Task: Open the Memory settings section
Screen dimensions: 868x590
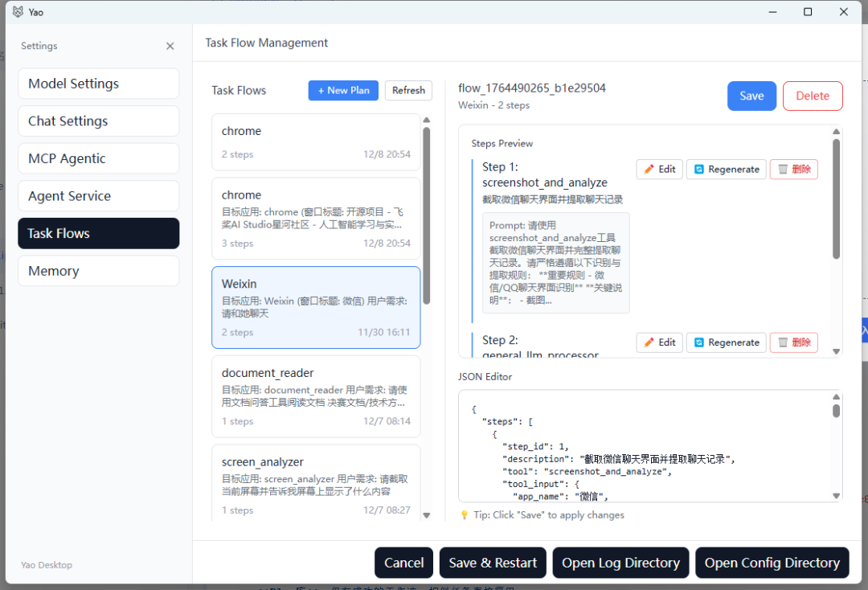Action: pyautogui.click(x=99, y=271)
